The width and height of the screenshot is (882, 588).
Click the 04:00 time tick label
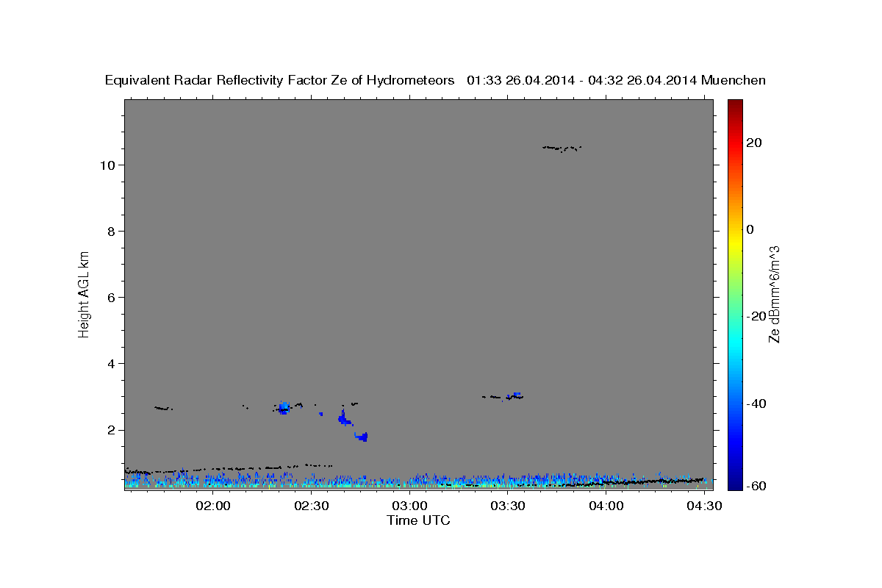click(606, 506)
